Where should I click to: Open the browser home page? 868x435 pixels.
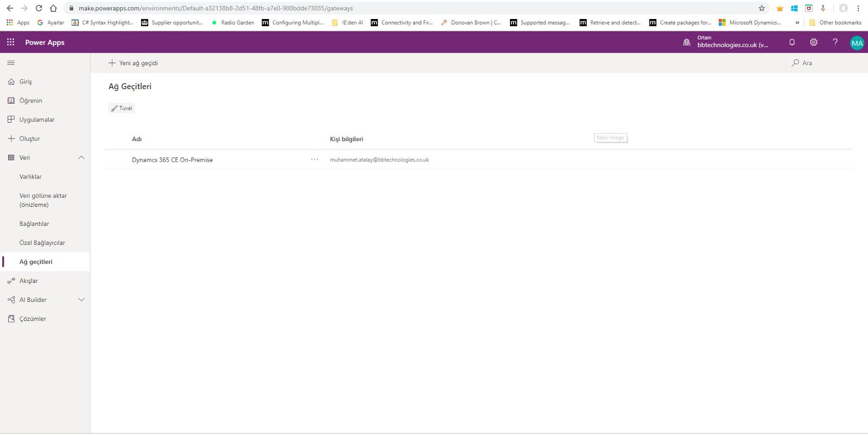[x=53, y=8]
